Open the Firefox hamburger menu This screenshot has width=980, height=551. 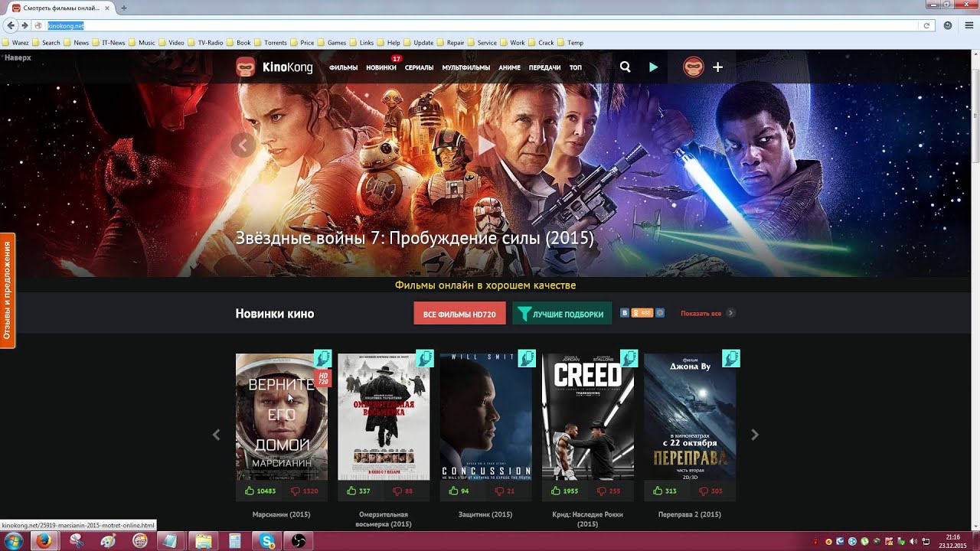coord(968,25)
